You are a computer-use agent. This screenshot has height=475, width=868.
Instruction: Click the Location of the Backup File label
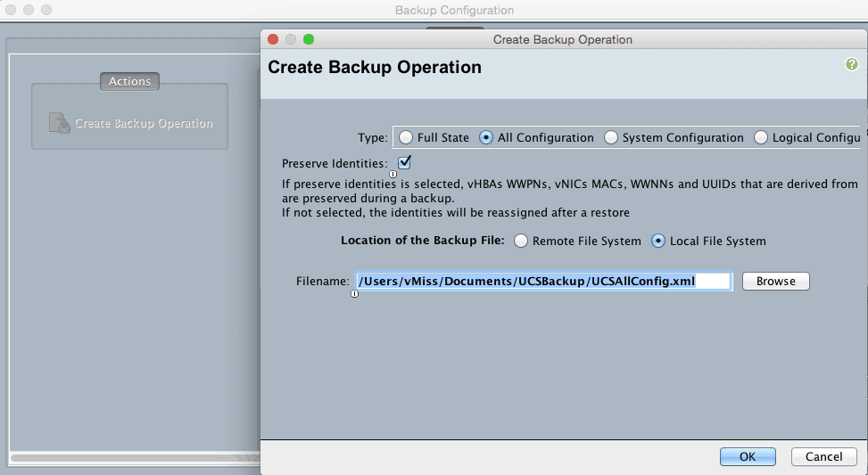[423, 241]
